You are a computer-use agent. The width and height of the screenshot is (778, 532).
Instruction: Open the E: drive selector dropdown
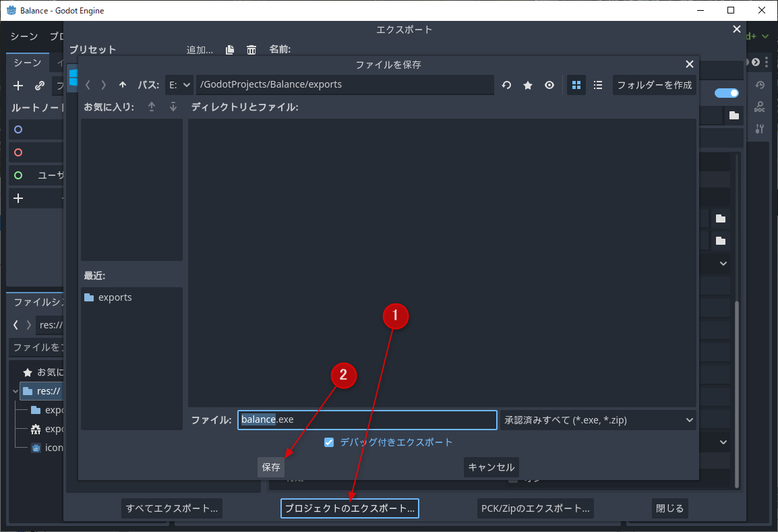tap(179, 85)
